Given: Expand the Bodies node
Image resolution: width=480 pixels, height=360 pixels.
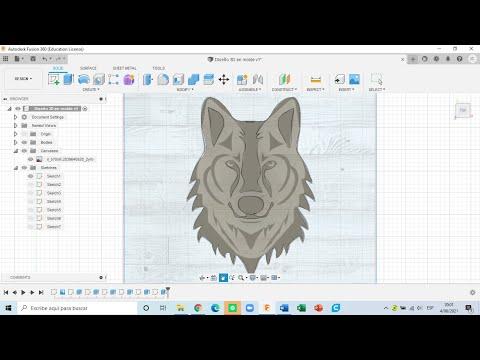Looking at the screenshot, I should [15, 142].
